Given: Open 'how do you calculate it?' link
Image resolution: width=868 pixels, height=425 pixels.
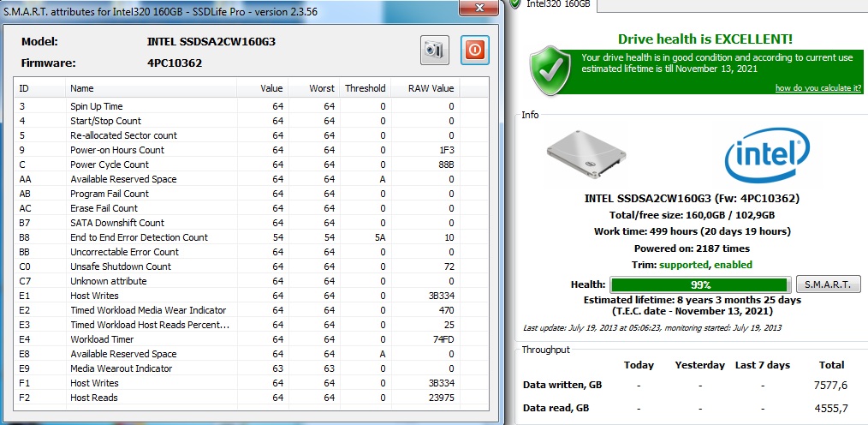Looking at the screenshot, I should pyautogui.click(x=818, y=88).
